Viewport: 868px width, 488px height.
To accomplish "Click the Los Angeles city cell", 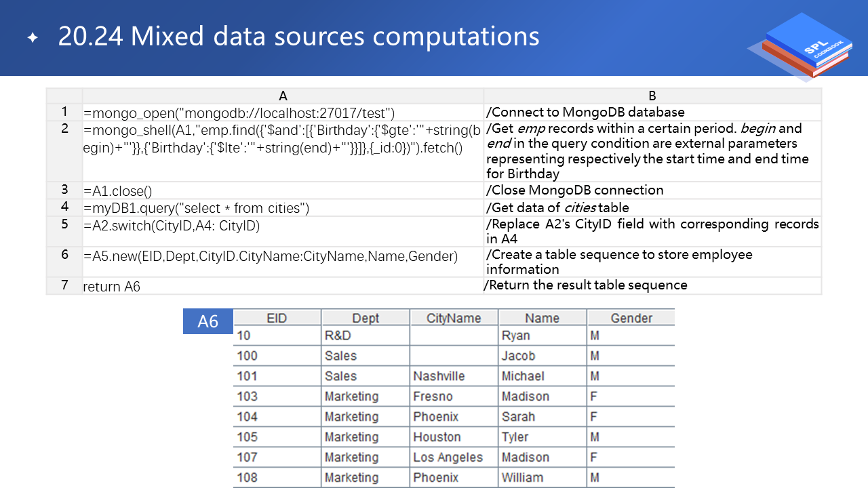I will pos(448,457).
